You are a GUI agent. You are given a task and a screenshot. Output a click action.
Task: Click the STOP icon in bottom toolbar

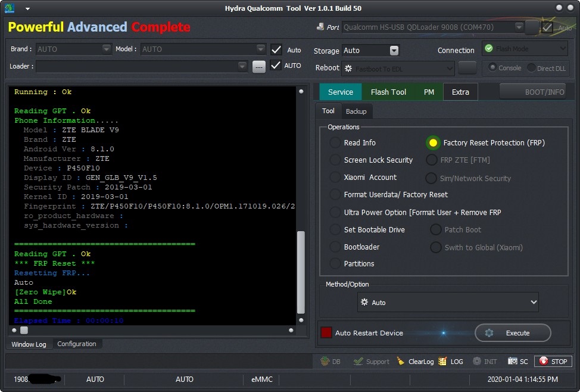click(x=544, y=361)
